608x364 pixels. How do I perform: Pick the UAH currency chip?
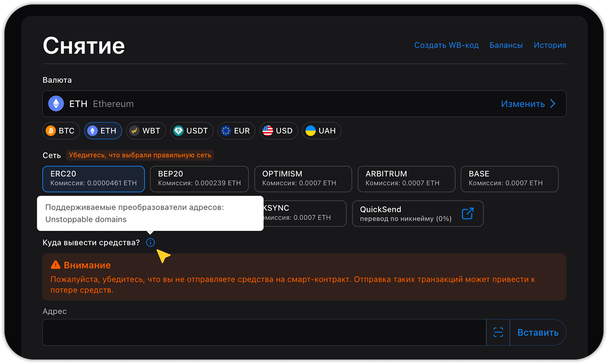[x=321, y=131]
